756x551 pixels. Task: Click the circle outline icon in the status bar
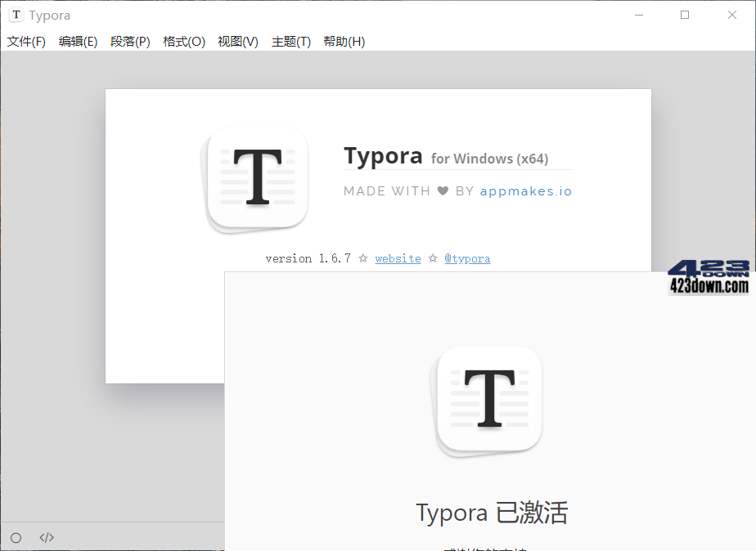[16, 537]
